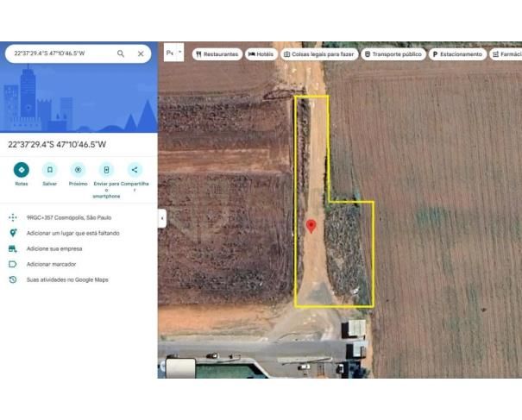
Task: Filter by Hotéis chip
Action: (x=261, y=54)
